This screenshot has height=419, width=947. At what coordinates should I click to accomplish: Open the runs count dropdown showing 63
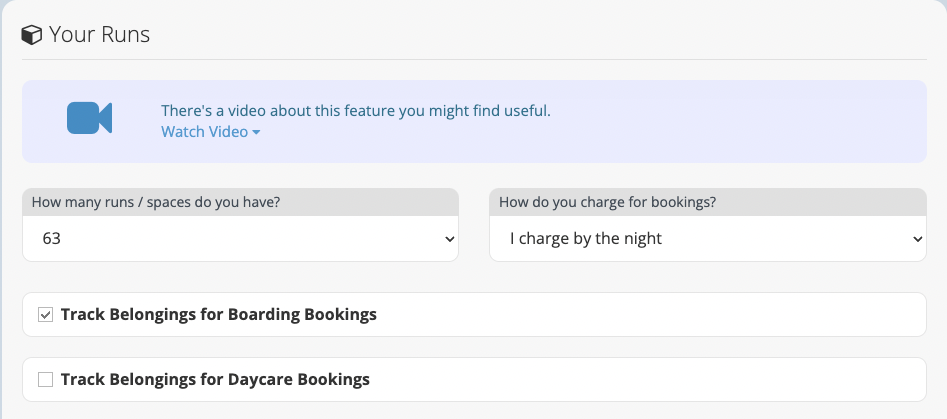coord(240,238)
